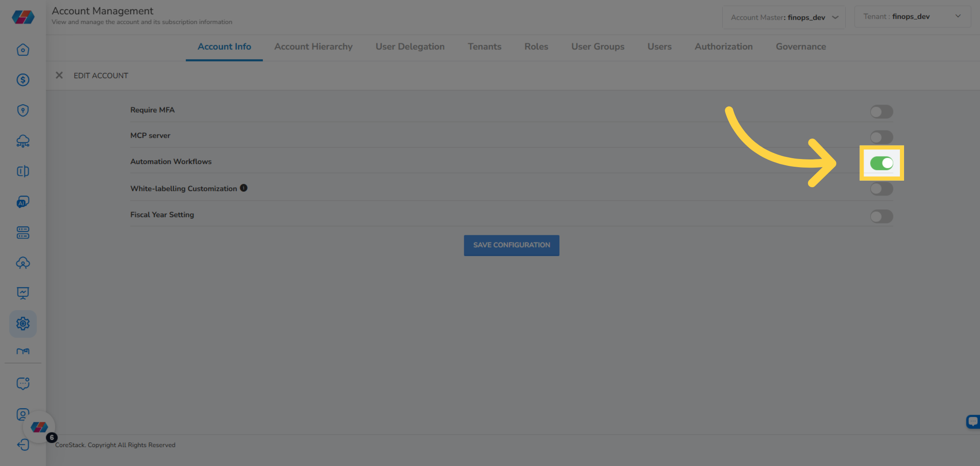Enable the Require MFA toggle

tap(881, 112)
